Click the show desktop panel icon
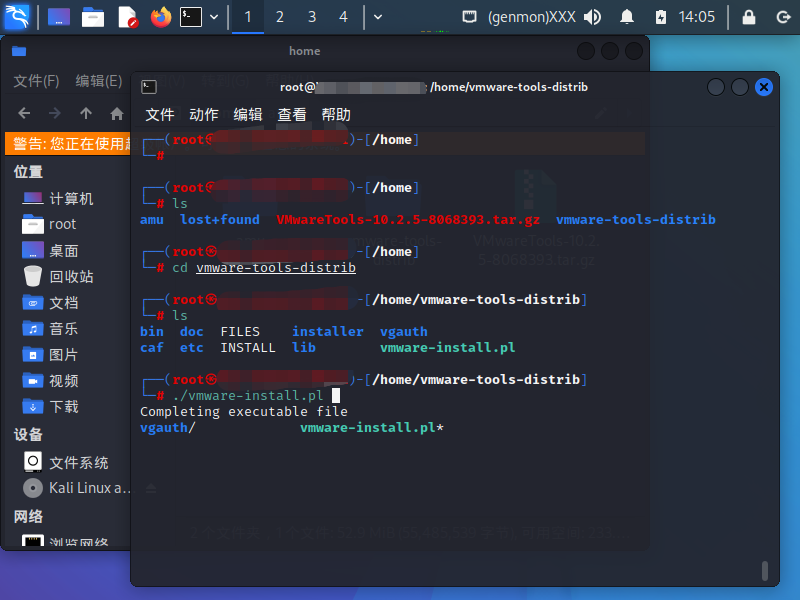Screen dimensions: 800x600 tap(59, 17)
